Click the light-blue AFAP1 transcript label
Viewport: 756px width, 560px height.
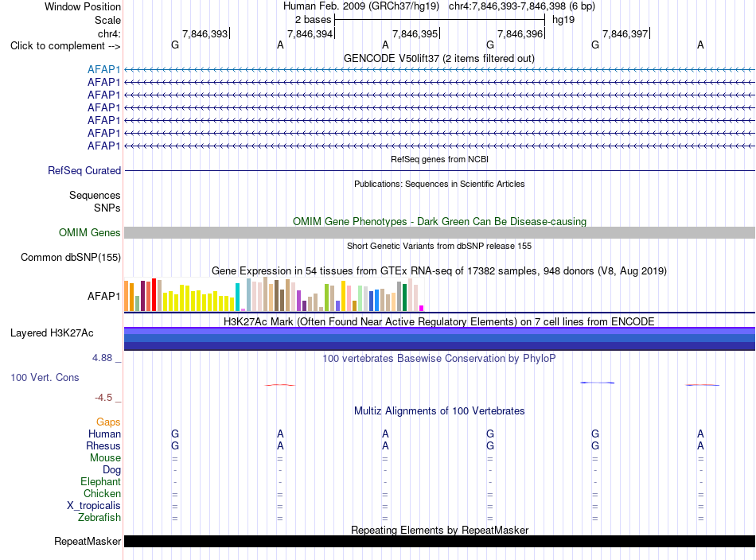(x=103, y=69)
